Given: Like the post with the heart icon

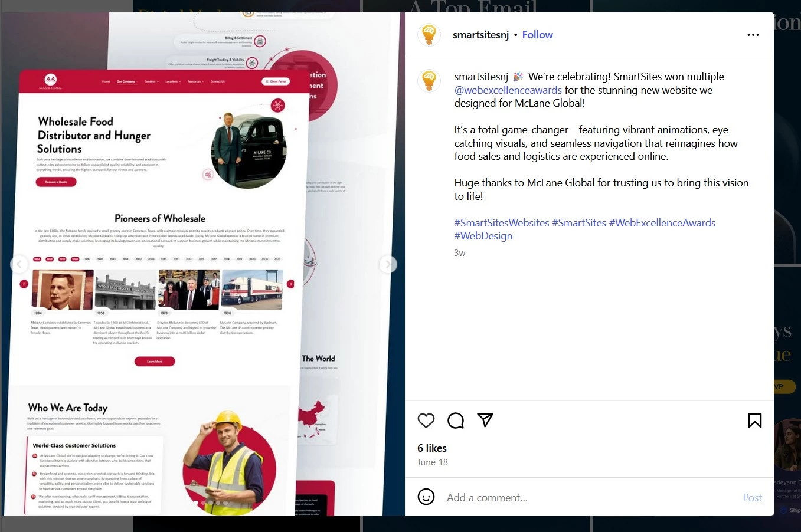Looking at the screenshot, I should click(426, 421).
